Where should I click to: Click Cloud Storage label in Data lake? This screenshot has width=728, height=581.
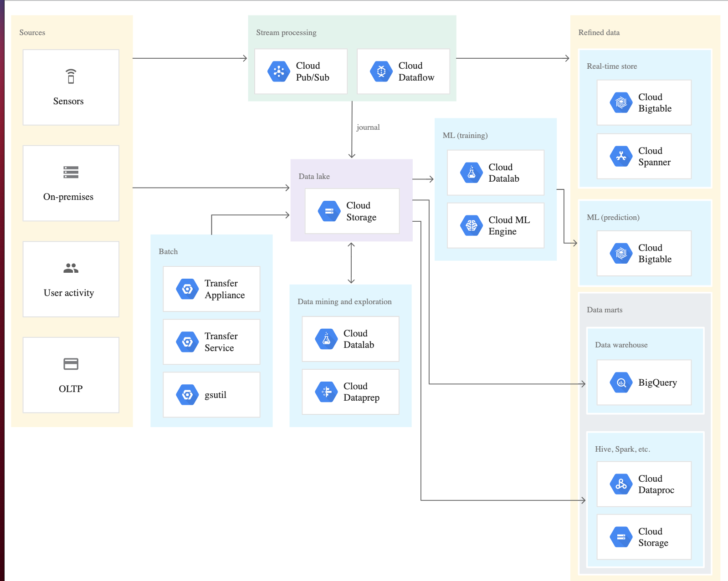(x=361, y=211)
